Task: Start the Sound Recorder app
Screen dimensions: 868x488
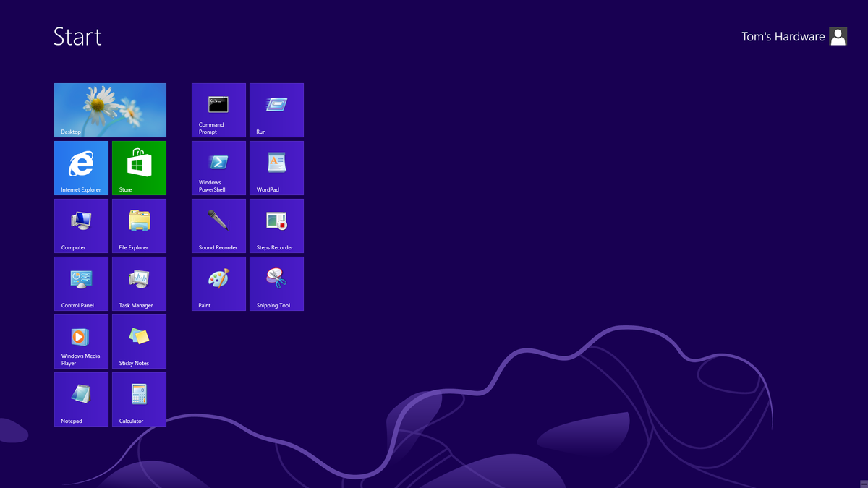Action: pyautogui.click(x=218, y=226)
